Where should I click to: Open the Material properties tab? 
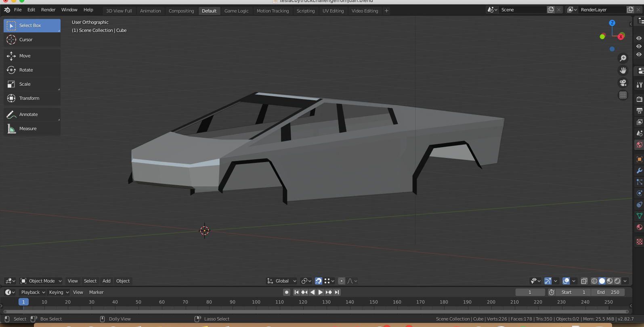coord(640,227)
